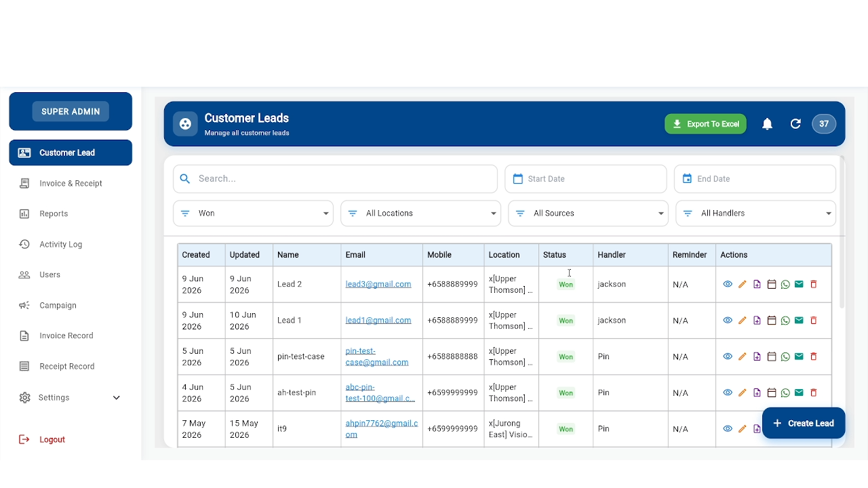Click the Status column header
The image size is (868, 488).
tap(566, 255)
